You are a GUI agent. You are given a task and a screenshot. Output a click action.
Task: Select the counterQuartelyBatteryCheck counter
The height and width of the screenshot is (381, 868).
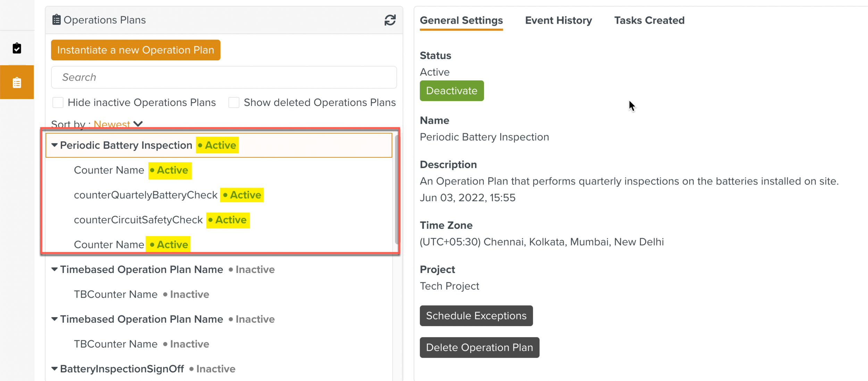[145, 195]
